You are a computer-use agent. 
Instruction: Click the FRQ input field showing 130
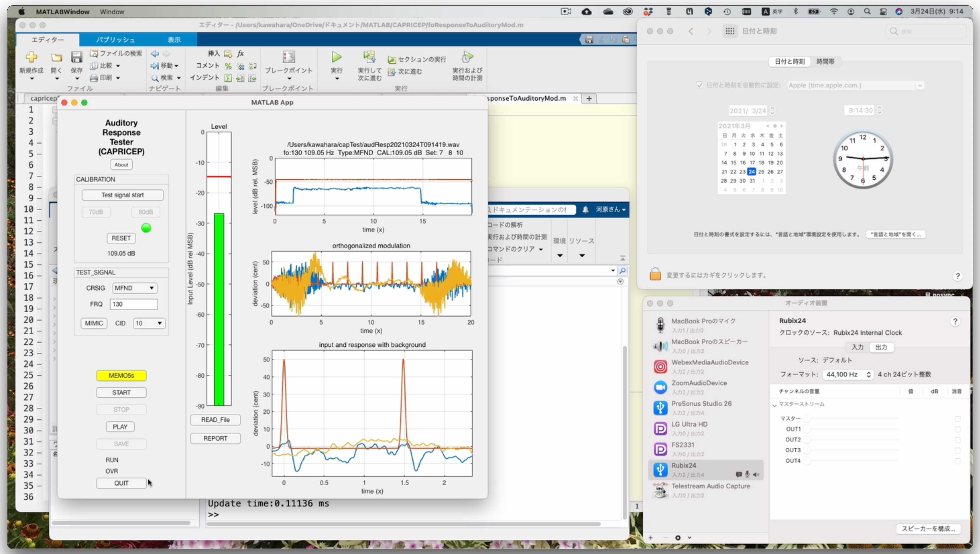click(x=134, y=304)
